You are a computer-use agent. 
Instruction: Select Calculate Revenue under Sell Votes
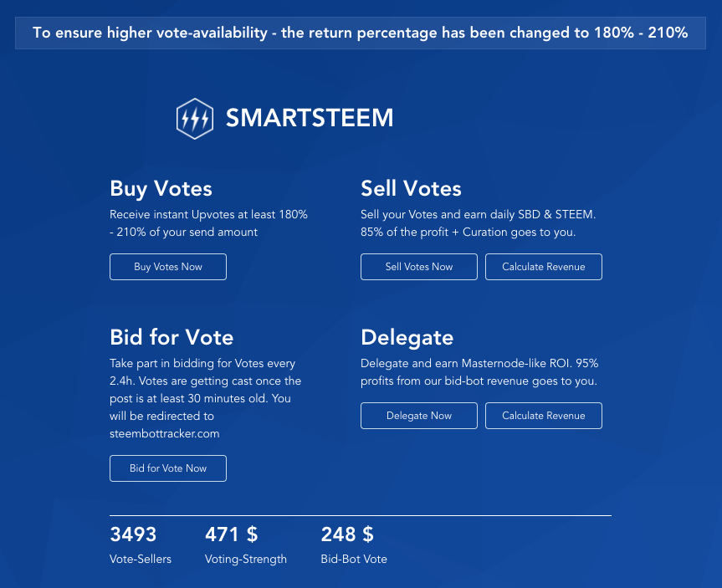[x=543, y=267]
